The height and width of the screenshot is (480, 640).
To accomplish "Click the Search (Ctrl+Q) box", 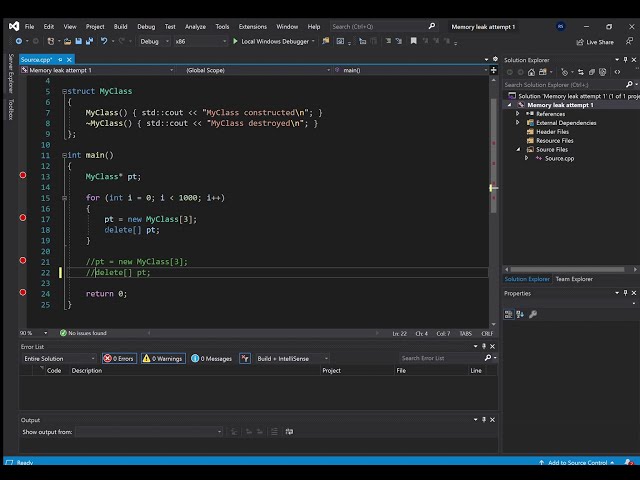I will (383, 27).
